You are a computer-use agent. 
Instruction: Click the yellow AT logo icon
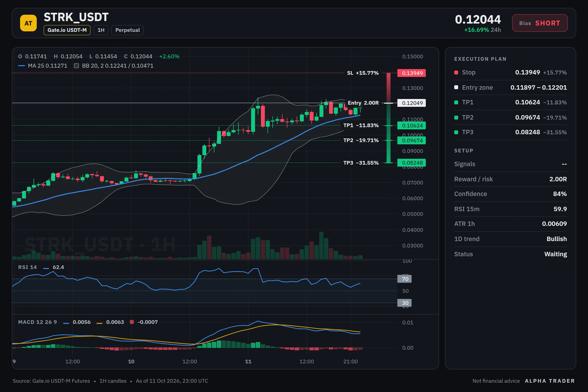point(28,23)
